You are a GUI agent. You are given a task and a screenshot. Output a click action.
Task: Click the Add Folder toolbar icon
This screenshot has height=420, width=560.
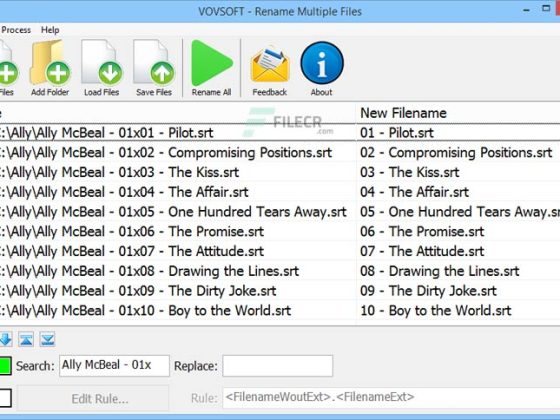50,62
